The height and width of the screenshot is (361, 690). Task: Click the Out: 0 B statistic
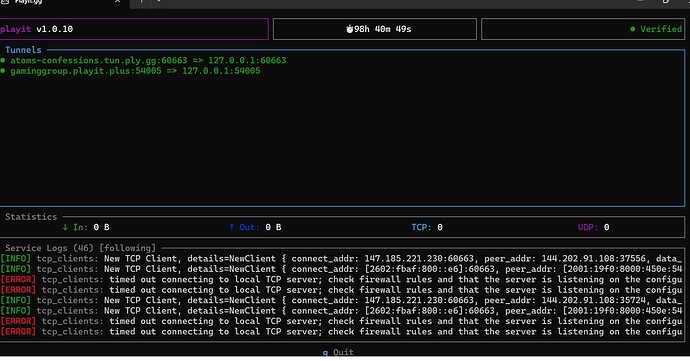pyautogui.click(x=255, y=227)
